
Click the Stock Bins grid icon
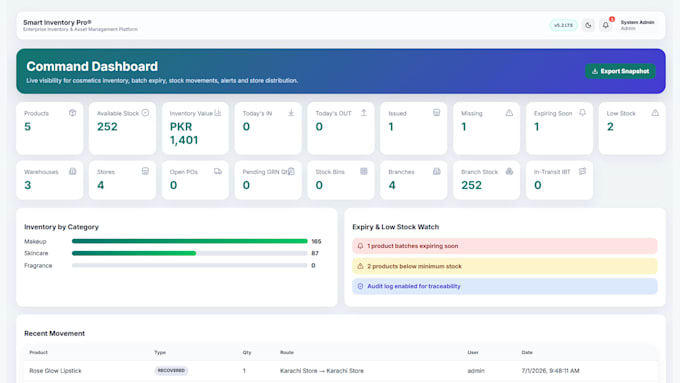364,171
